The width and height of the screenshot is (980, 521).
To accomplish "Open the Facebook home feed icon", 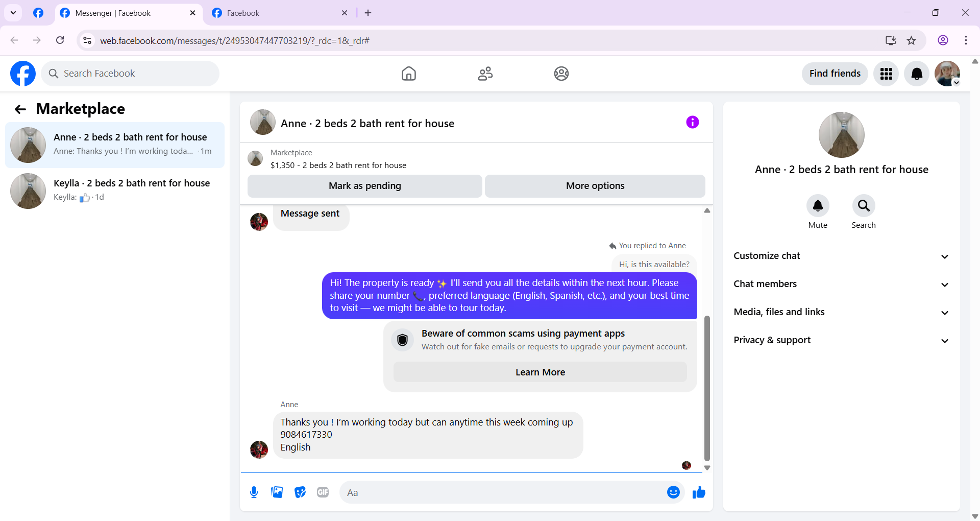I will tap(408, 74).
